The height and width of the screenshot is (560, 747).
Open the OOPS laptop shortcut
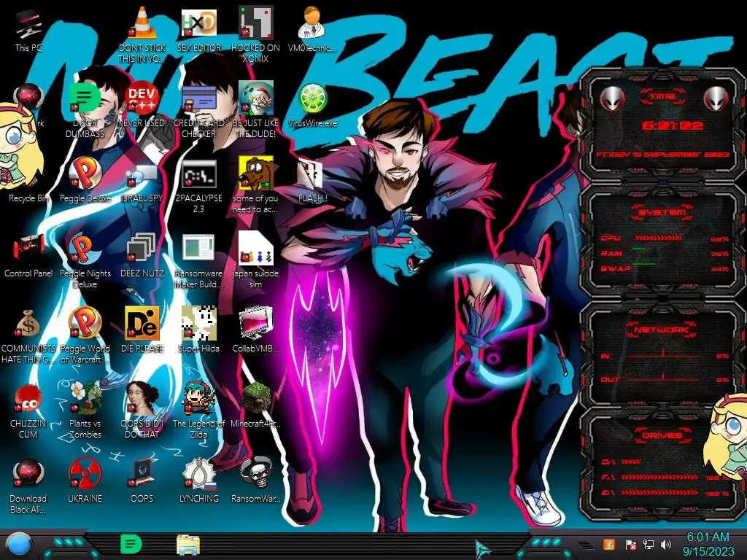click(142, 481)
